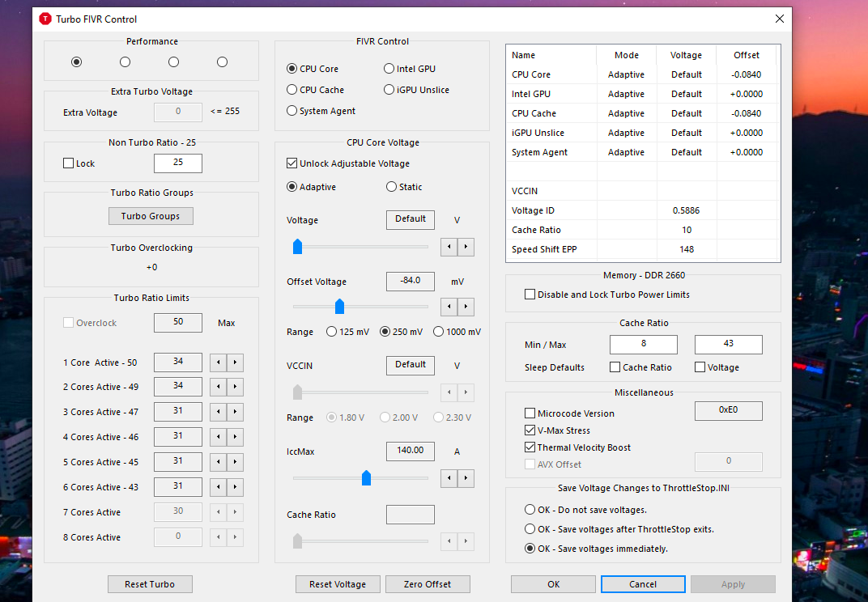868x602 pixels.
Task: Decrease 6 Cores Active ratio with left arrow
Action: coord(218,487)
